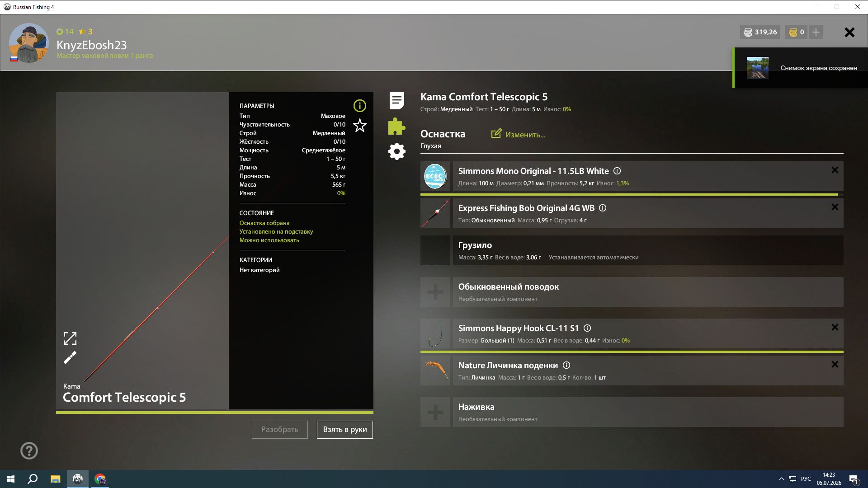Show info for Simmons Mono line
This screenshot has height=488, width=868.
(x=617, y=171)
